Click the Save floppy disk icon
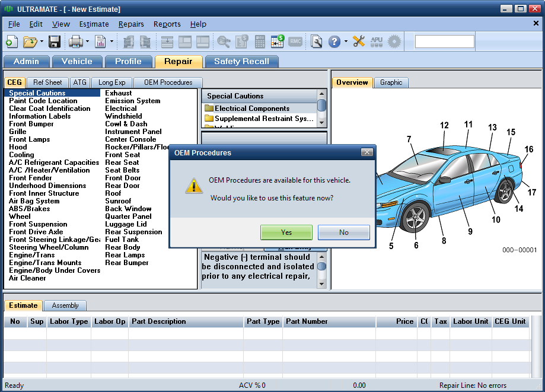This screenshot has width=545, height=392. pyautogui.click(x=55, y=42)
